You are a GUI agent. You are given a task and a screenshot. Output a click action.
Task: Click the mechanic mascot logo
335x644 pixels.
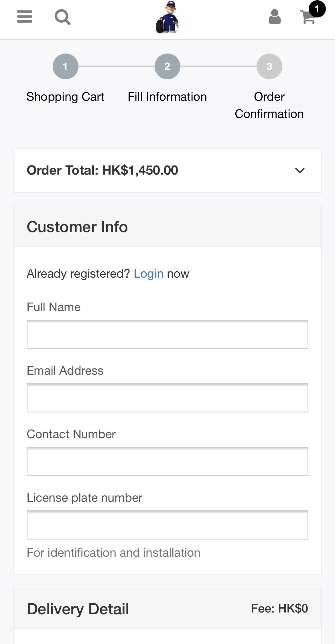167,18
